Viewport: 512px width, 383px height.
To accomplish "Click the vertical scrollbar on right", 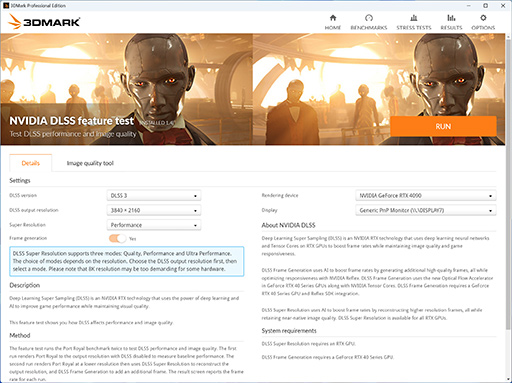I will pyautogui.click(x=508, y=180).
